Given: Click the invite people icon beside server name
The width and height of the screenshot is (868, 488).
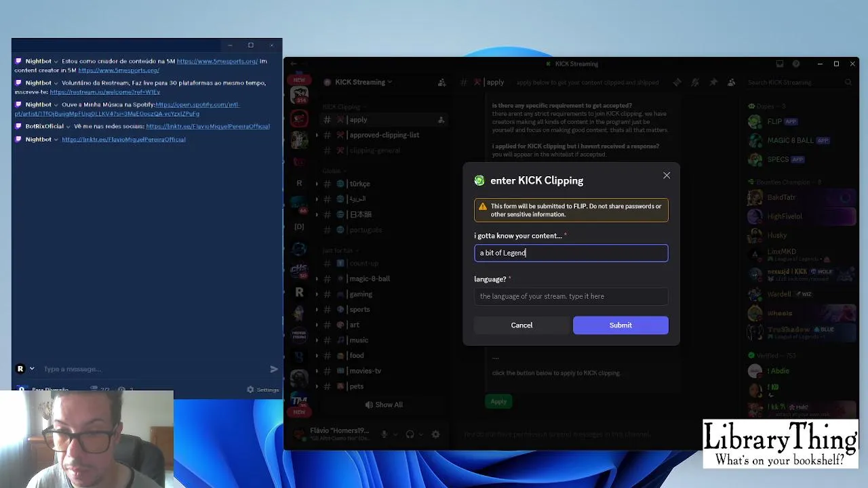Looking at the screenshot, I should click(441, 82).
